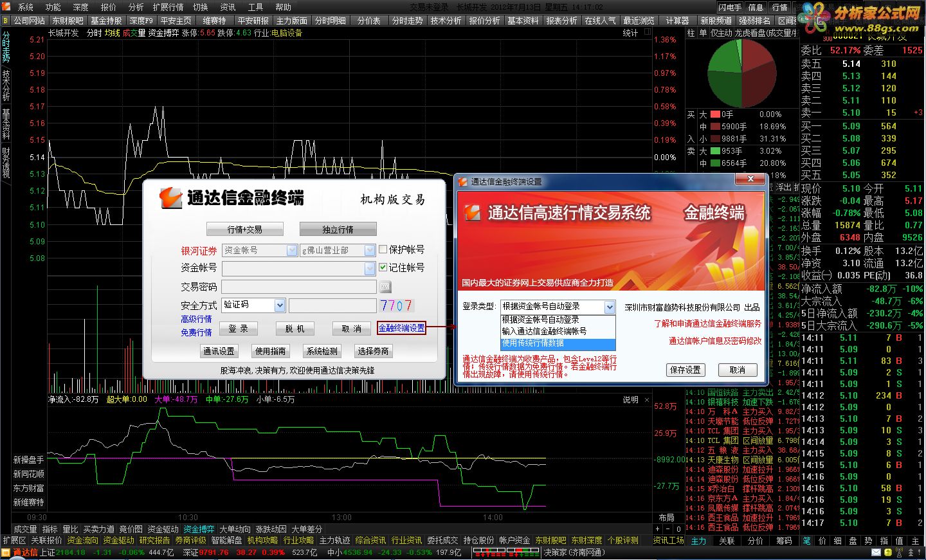
Task: Select the 单 mode button in pie panel
Action: [702, 33]
